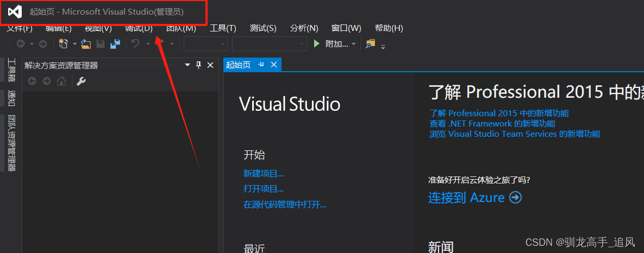The height and width of the screenshot is (253, 644).
Task: Click the 准备好开启云体验之旅了吗? text
Action: point(479,180)
